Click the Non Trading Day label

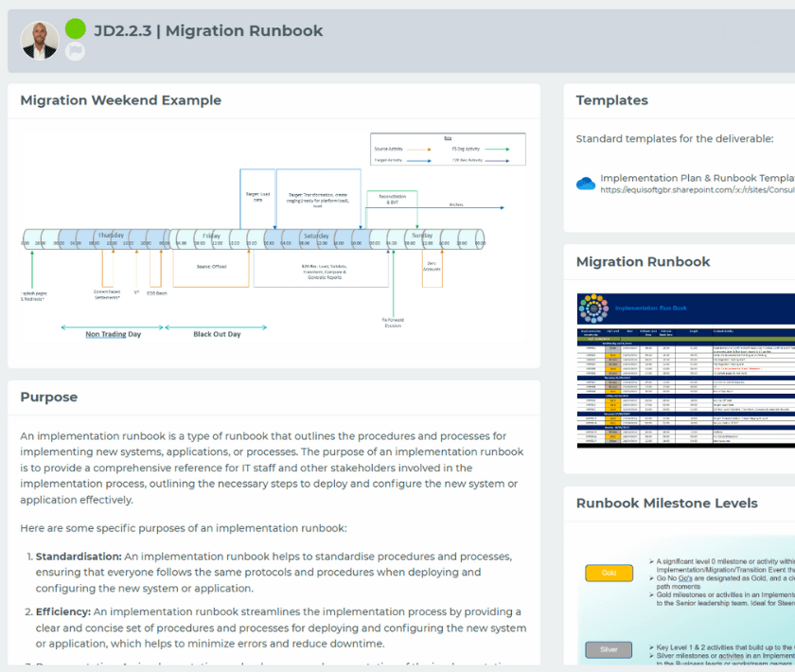pyautogui.click(x=106, y=334)
